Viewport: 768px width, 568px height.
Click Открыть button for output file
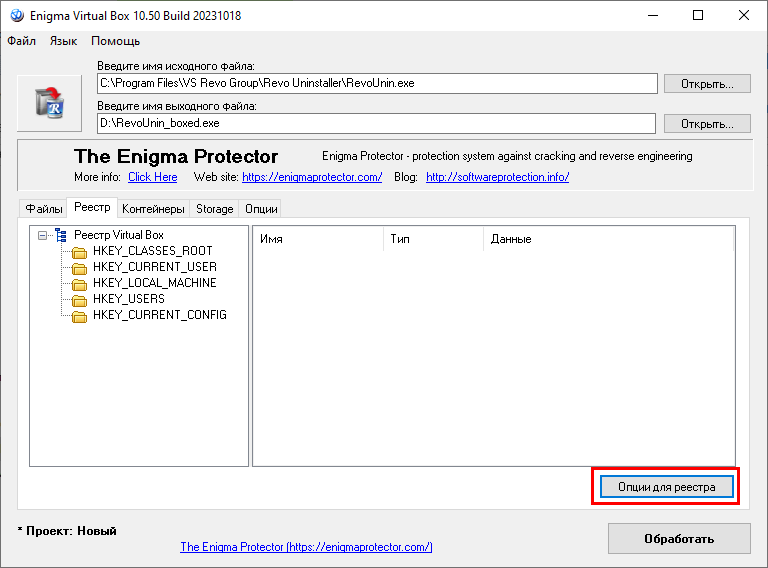tap(707, 124)
